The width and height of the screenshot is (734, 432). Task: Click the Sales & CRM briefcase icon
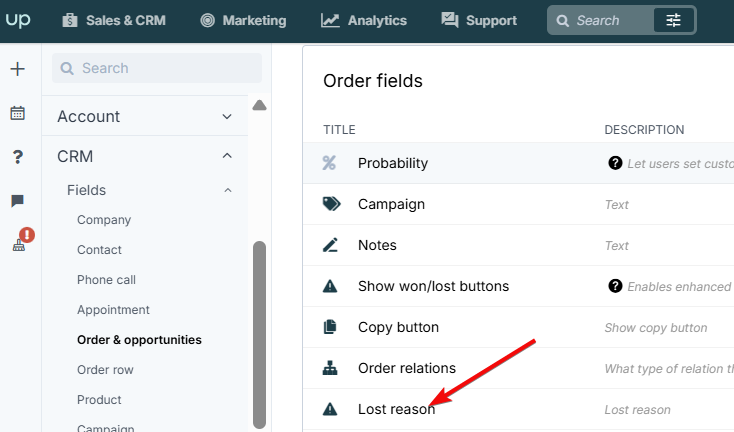pyautogui.click(x=70, y=21)
